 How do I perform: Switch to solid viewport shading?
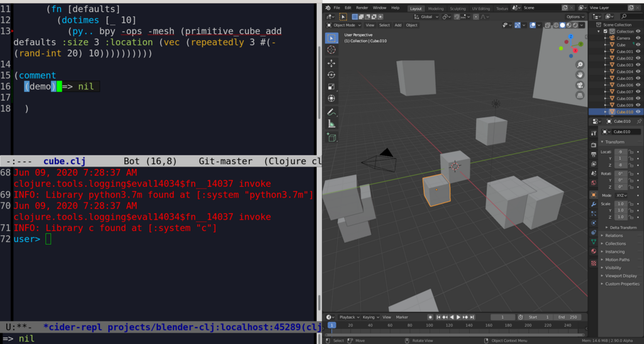[x=563, y=25]
